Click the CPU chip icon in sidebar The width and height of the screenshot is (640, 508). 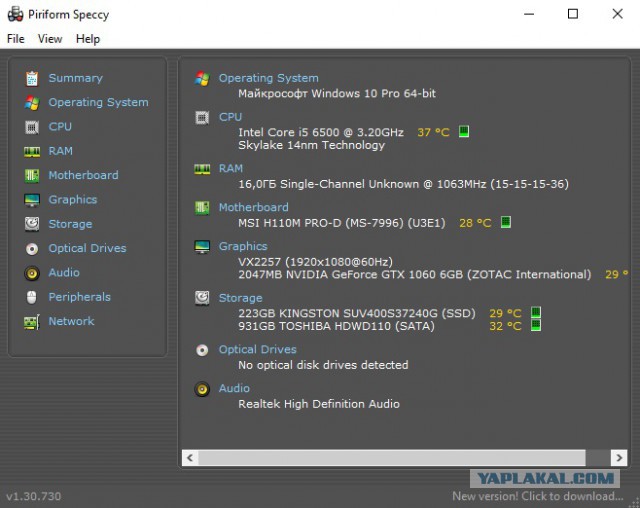(x=32, y=127)
